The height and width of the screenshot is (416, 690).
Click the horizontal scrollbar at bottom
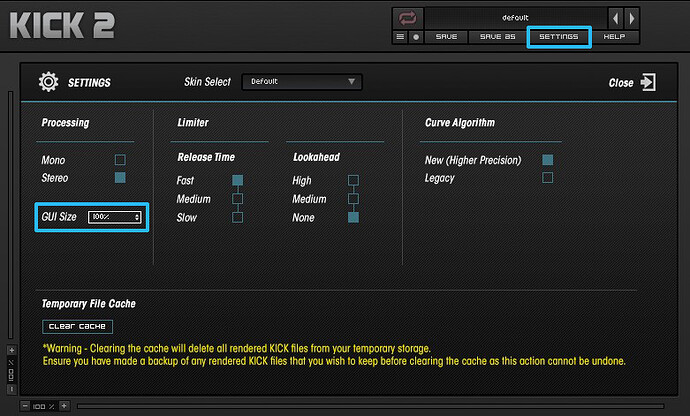point(371,406)
